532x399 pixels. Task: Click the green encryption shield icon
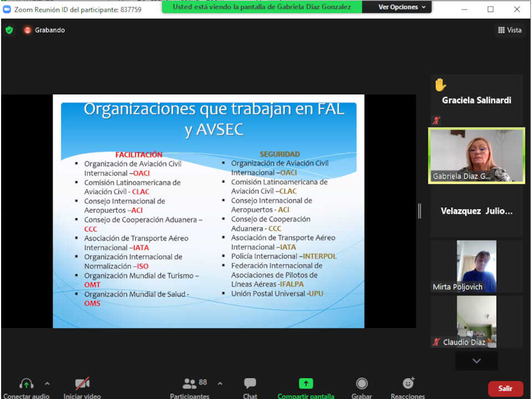point(9,30)
